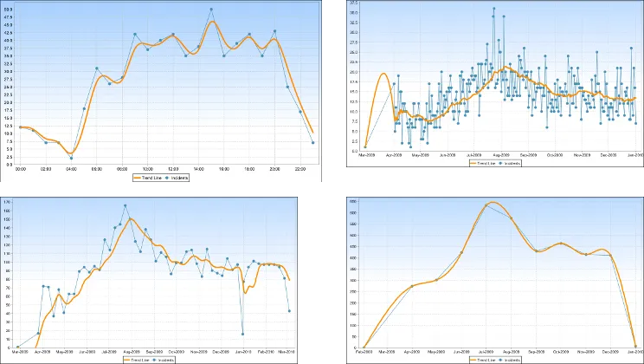Select the Oct-2009 data point in 650-scale chart
The width and height of the screenshot is (644, 364).
click(x=561, y=244)
